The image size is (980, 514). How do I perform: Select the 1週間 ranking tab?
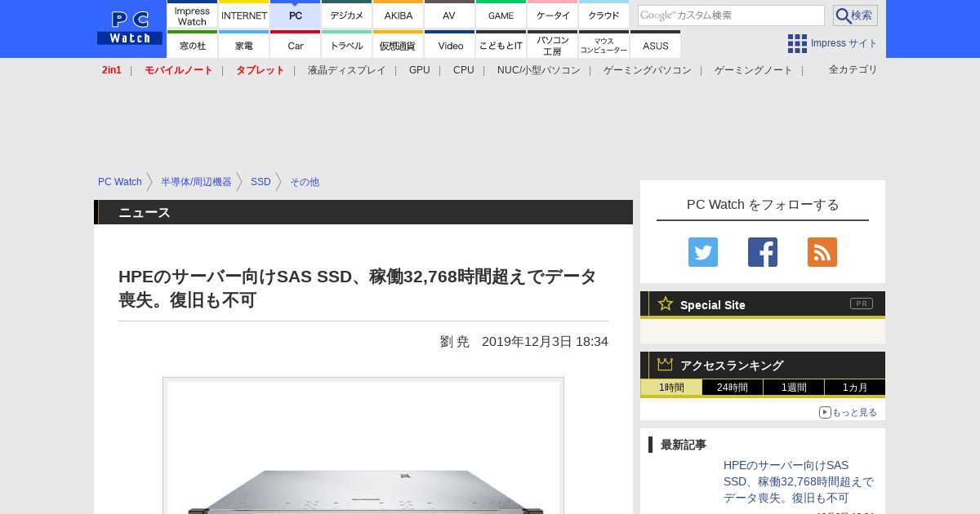point(794,388)
